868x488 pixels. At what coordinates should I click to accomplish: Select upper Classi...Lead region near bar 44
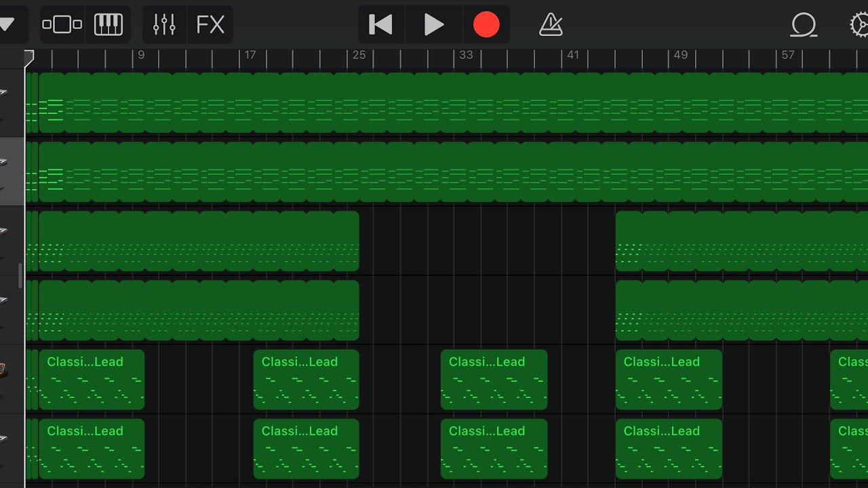(669, 380)
